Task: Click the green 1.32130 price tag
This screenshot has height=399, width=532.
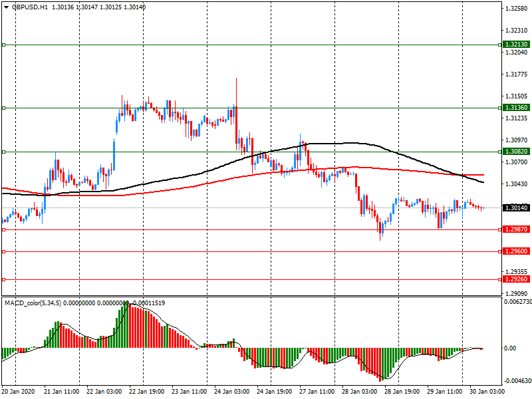Action: click(x=516, y=45)
